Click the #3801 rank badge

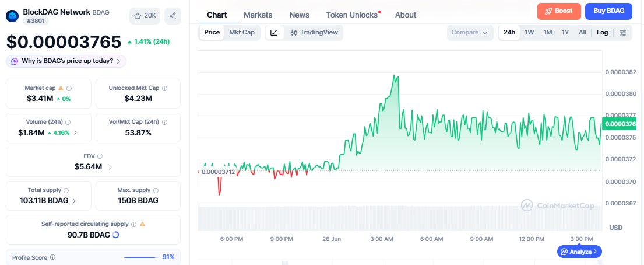click(x=36, y=20)
